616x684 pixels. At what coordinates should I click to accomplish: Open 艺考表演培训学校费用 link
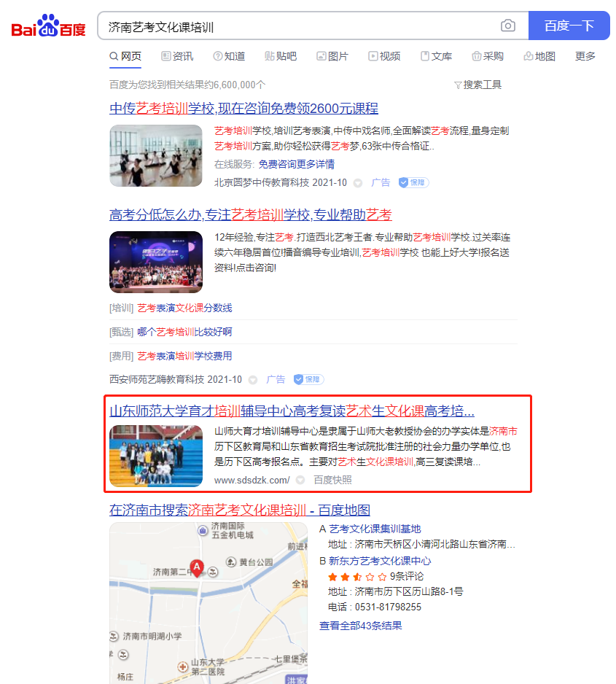coord(184,356)
